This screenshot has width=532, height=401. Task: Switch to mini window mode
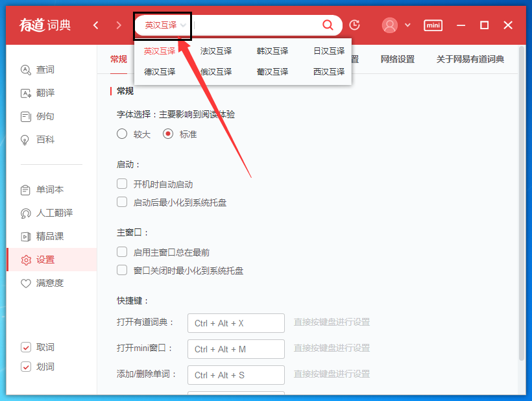tap(433, 25)
